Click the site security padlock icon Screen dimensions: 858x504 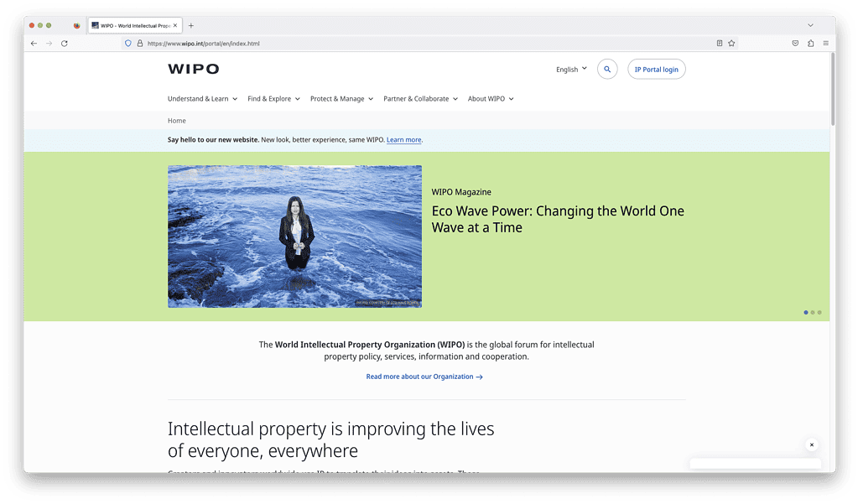click(140, 44)
